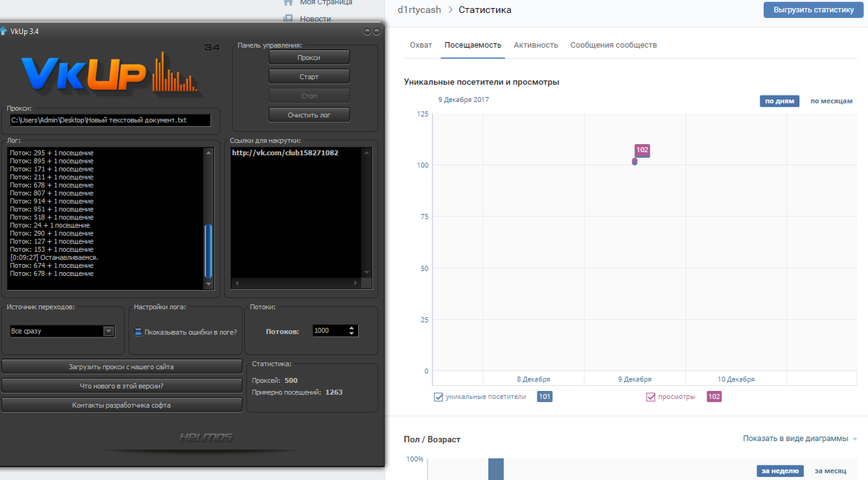Click the http://vk.com/club158271082 link text

[x=285, y=153]
